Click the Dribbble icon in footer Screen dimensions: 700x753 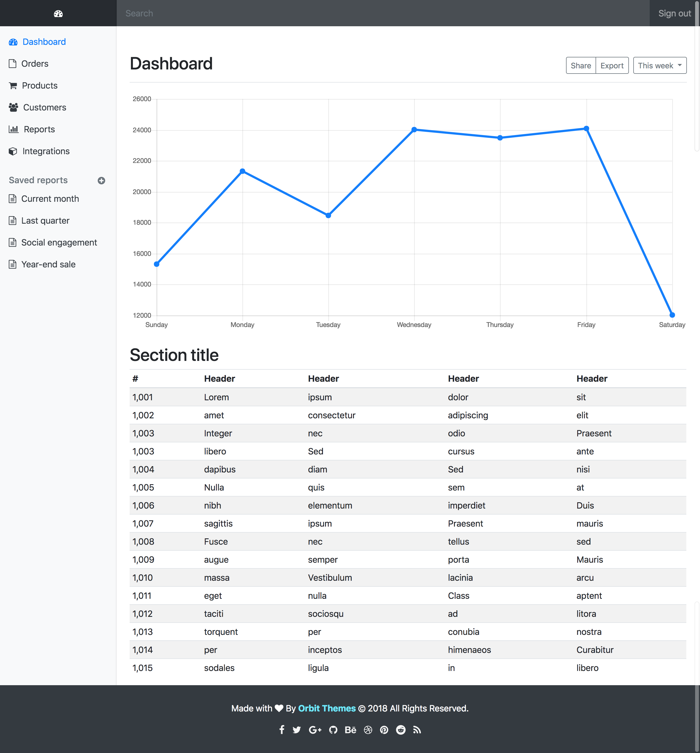(368, 729)
